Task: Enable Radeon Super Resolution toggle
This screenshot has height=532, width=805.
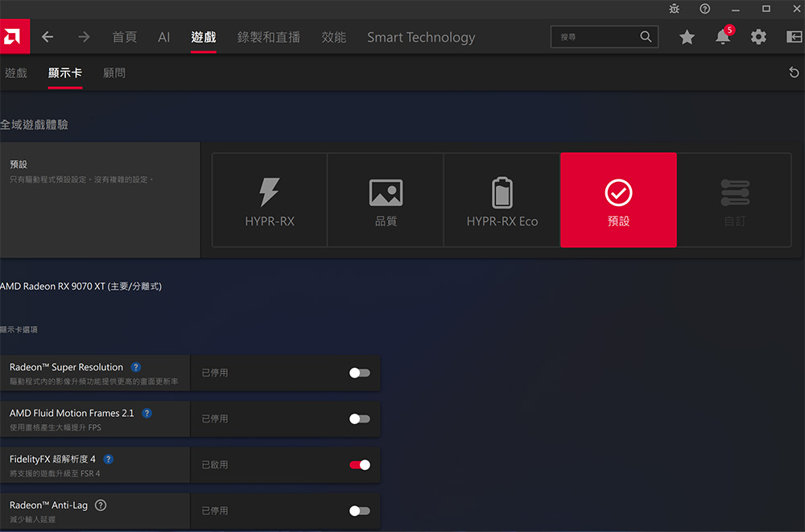Action: click(359, 373)
